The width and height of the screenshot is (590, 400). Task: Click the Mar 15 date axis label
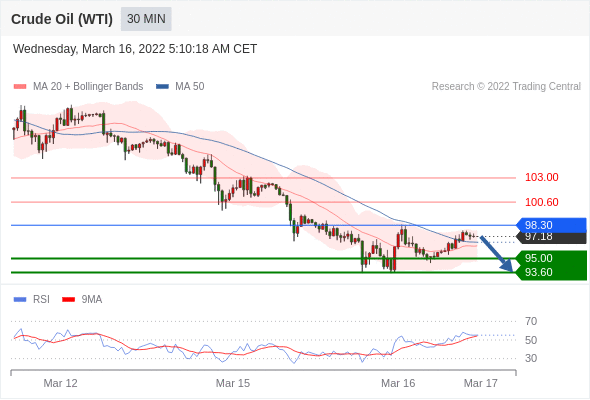(233, 383)
